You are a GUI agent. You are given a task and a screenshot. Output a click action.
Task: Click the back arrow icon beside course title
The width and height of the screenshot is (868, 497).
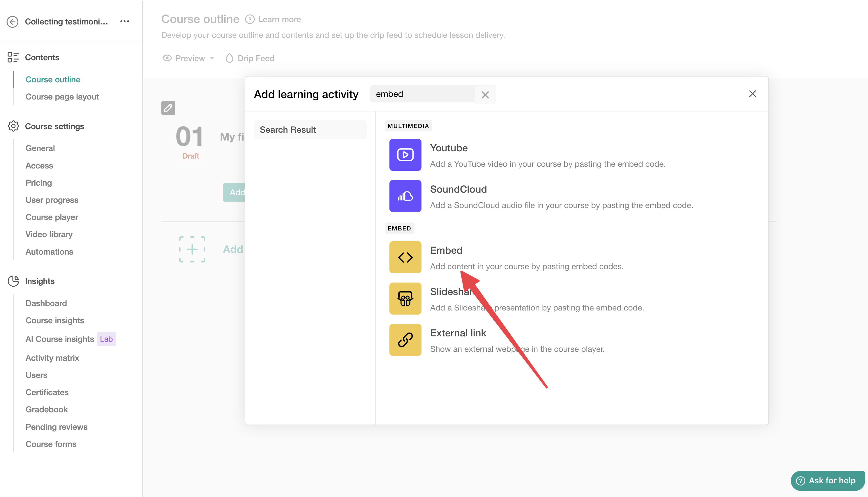point(13,22)
